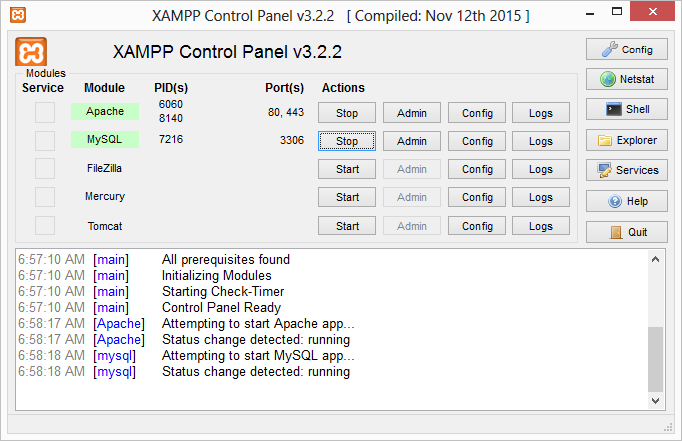
Task: Click the log scrollbar up arrow
Action: tap(655, 260)
